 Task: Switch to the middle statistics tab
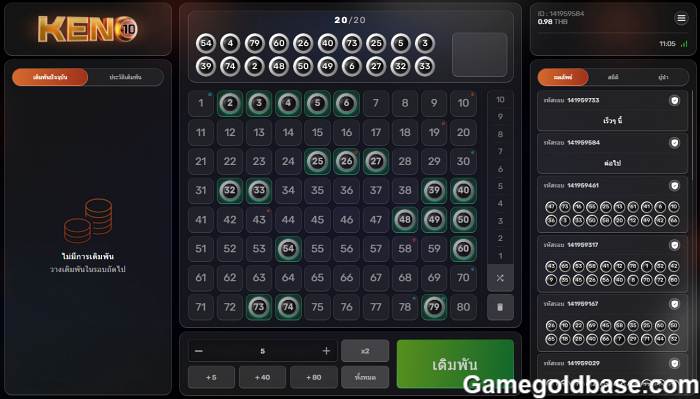(613, 77)
